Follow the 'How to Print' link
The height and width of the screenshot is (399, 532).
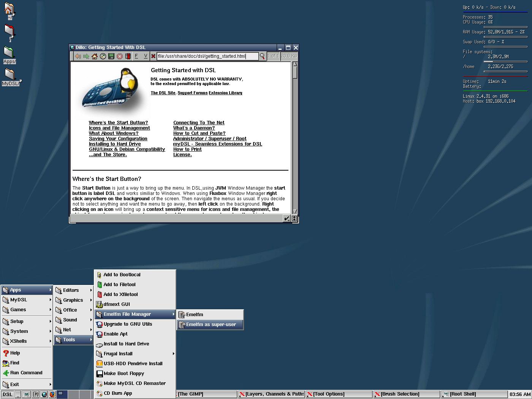187,149
